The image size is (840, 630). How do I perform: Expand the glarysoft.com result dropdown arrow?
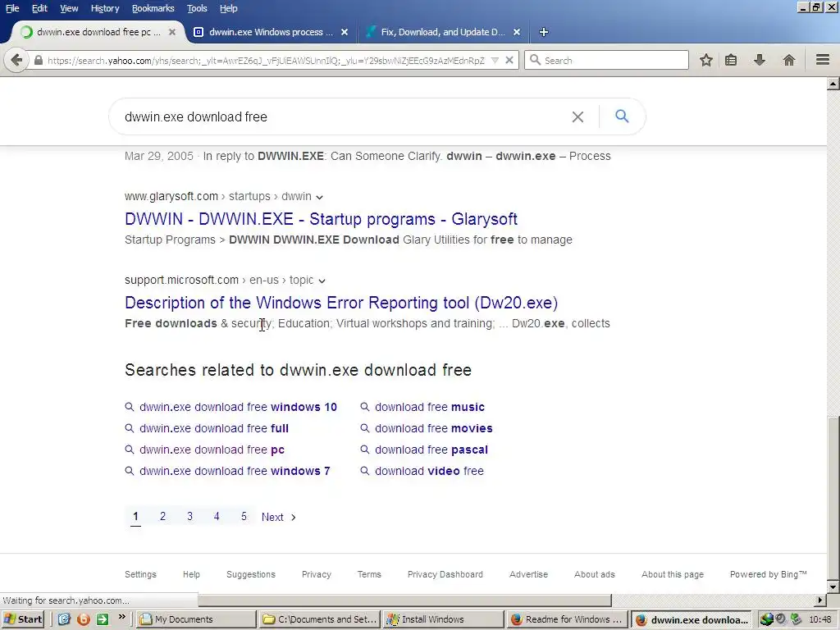[319, 197]
